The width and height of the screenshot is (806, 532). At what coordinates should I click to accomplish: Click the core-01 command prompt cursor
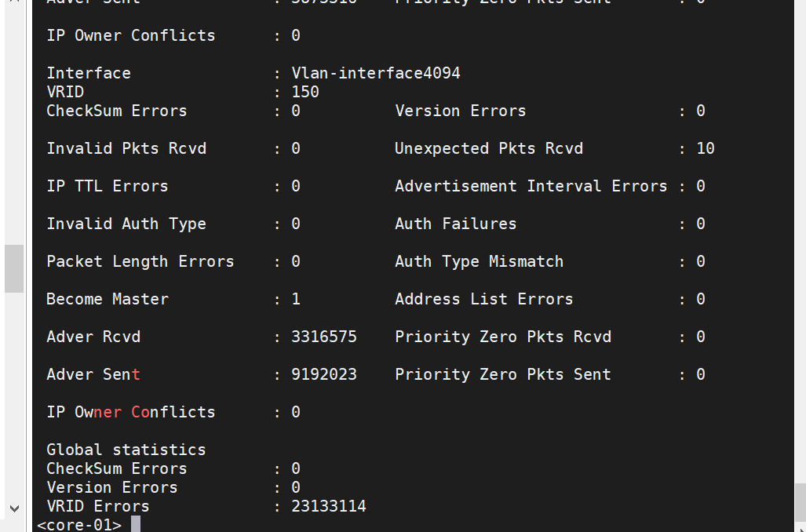tap(136, 524)
